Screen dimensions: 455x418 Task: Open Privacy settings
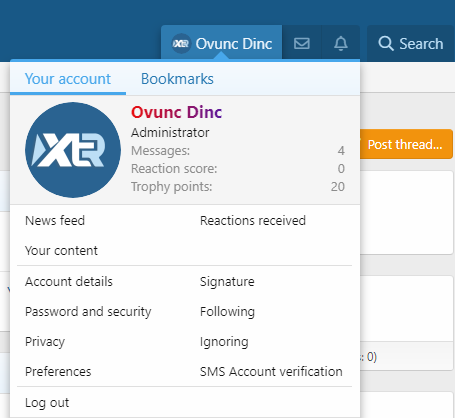point(45,342)
